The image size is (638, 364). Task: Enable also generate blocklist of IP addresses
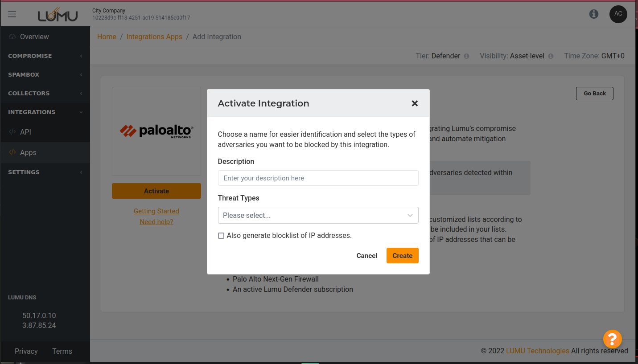coord(221,236)
